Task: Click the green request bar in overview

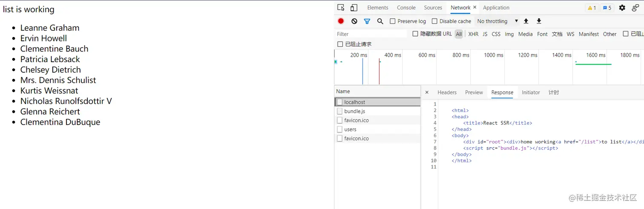Action: 593,64
